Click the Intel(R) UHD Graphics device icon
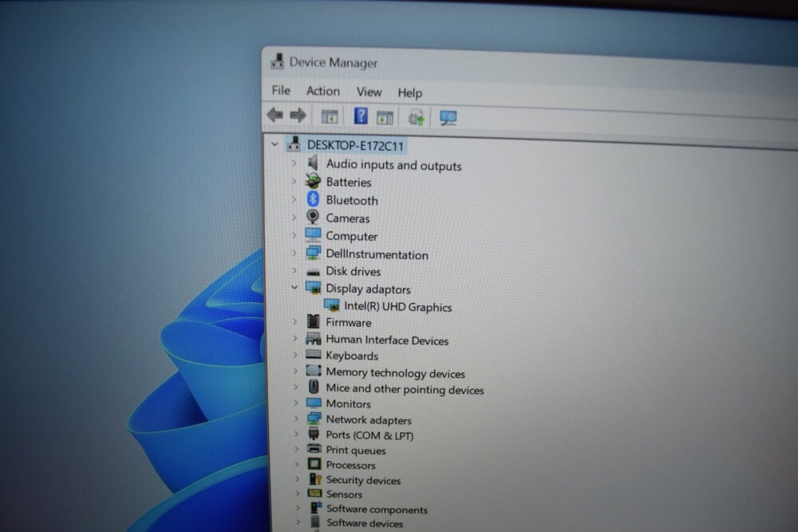This screenshot has height=532, width=798. pos(332,305)
